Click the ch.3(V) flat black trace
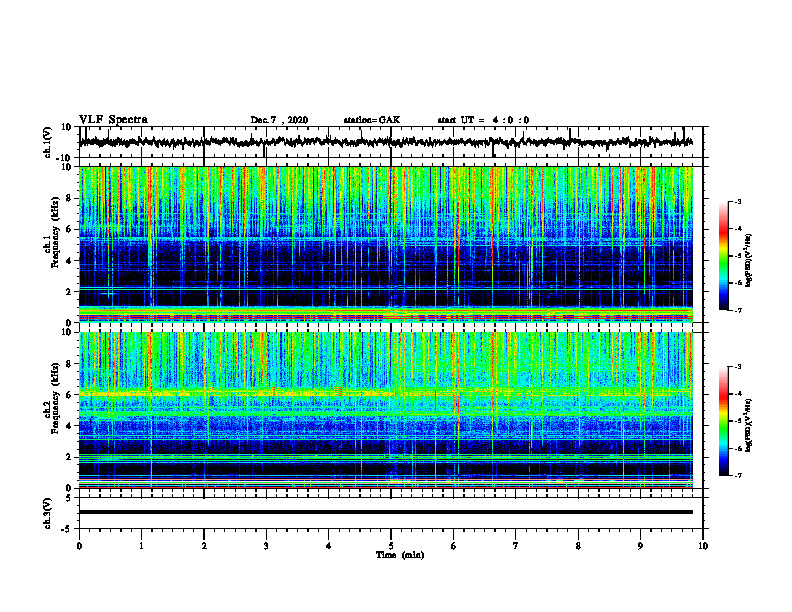The height and width of the screenshot is (612, 792). coord(386,512)
